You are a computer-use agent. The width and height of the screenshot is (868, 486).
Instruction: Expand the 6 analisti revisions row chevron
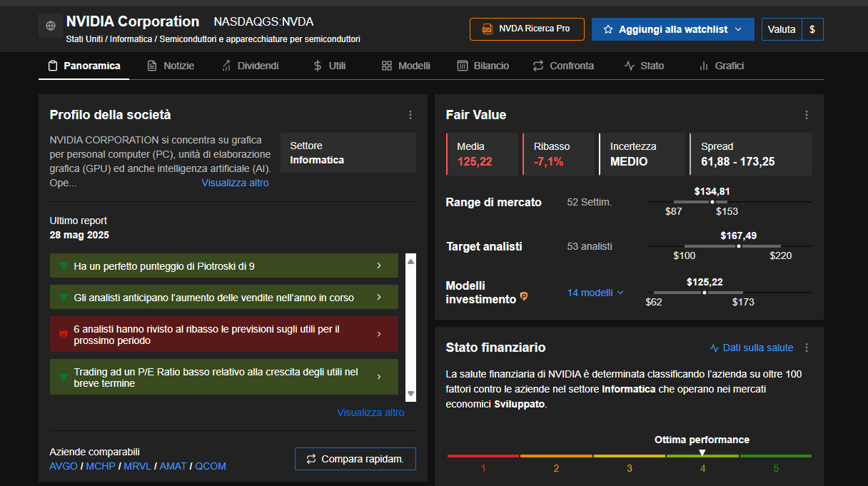click(x=379, y=334)
